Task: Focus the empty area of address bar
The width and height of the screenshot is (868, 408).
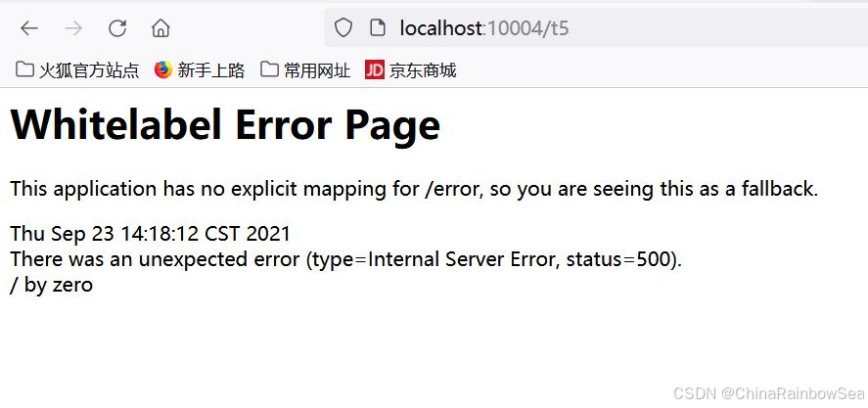Action: (719, 27)
